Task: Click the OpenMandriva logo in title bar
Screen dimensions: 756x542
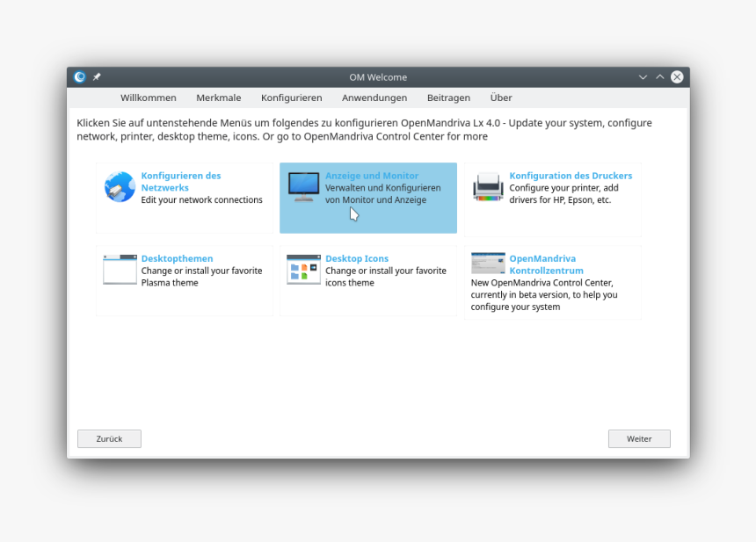Action: 79,77
